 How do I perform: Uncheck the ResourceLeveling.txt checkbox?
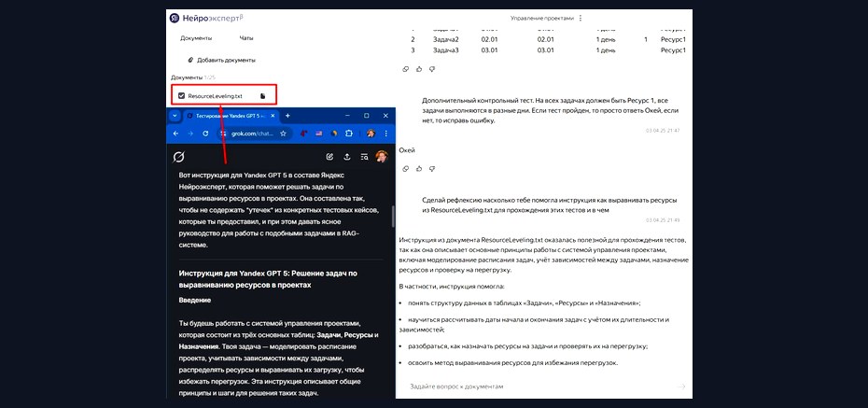click(x=181, y=96)
